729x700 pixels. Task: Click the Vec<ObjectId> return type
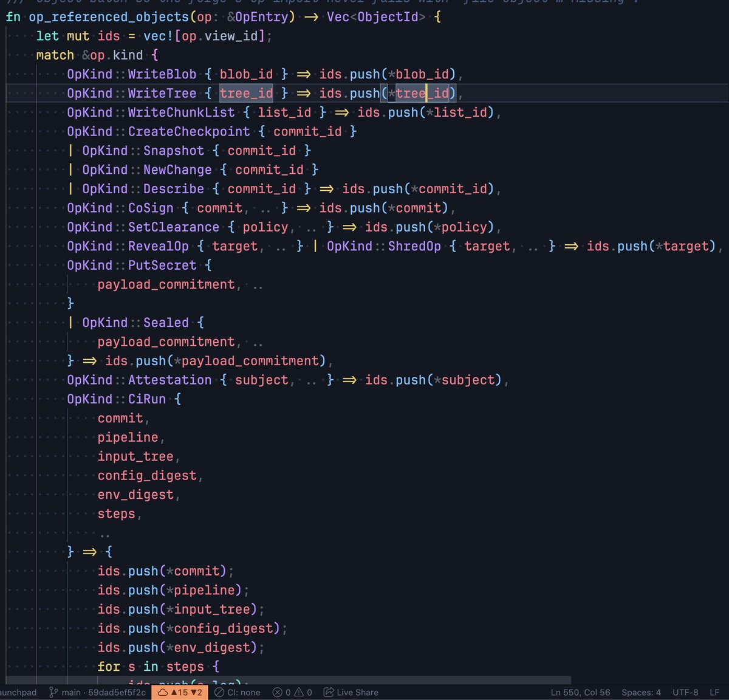pos(377,17)
